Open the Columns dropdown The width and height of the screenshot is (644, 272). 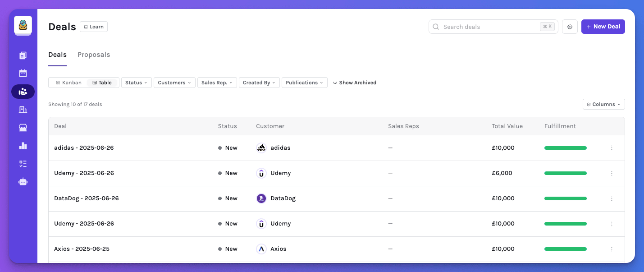603,104
